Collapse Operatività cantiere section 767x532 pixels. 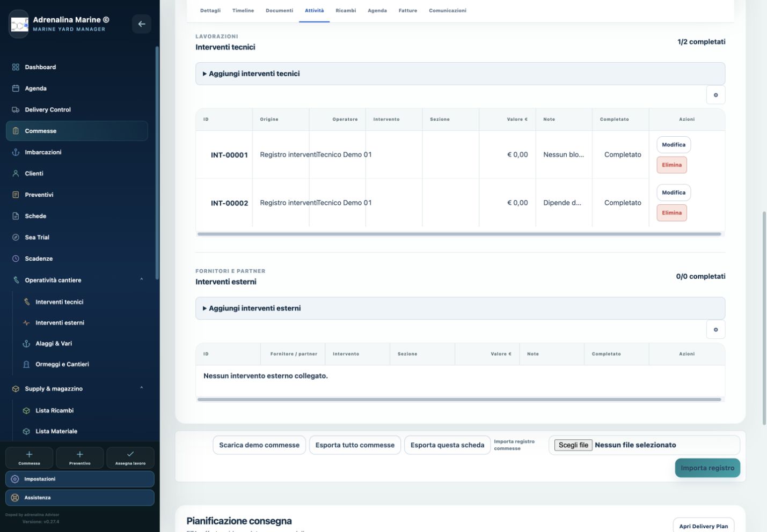coord(142,280)
